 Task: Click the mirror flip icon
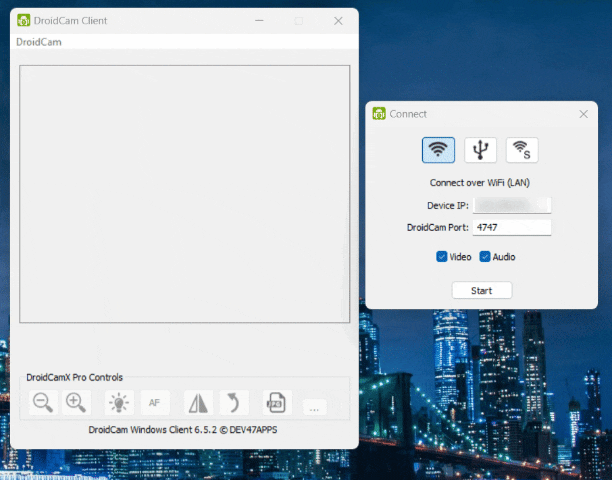[198, 402]
